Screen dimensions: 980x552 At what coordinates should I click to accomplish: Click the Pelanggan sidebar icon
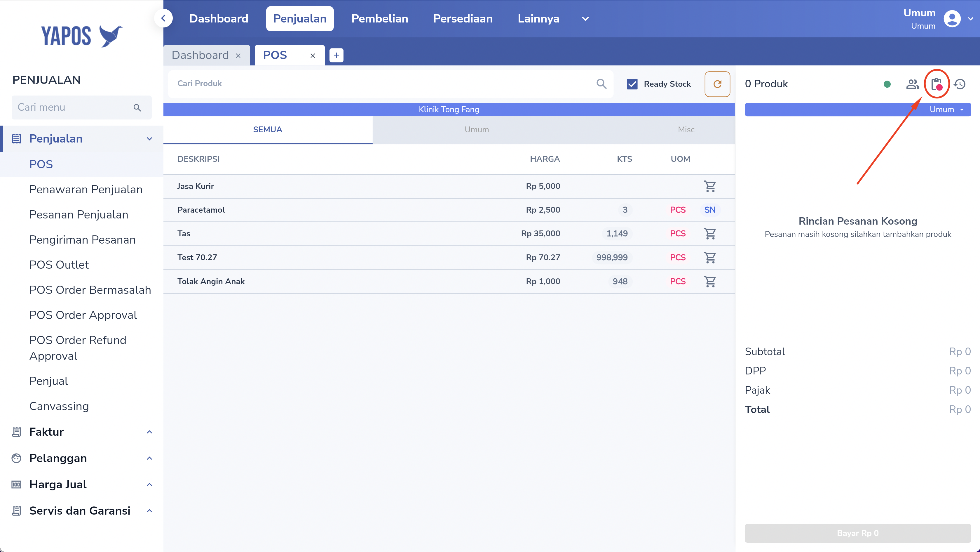click(16, 458)
